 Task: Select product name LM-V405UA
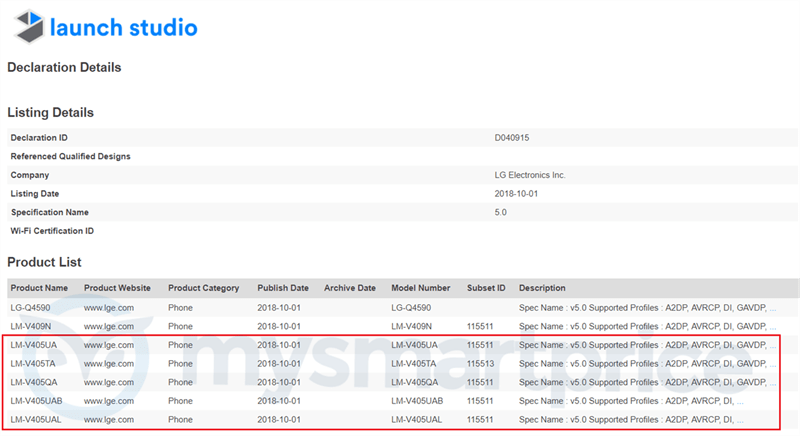coord(34,345)
